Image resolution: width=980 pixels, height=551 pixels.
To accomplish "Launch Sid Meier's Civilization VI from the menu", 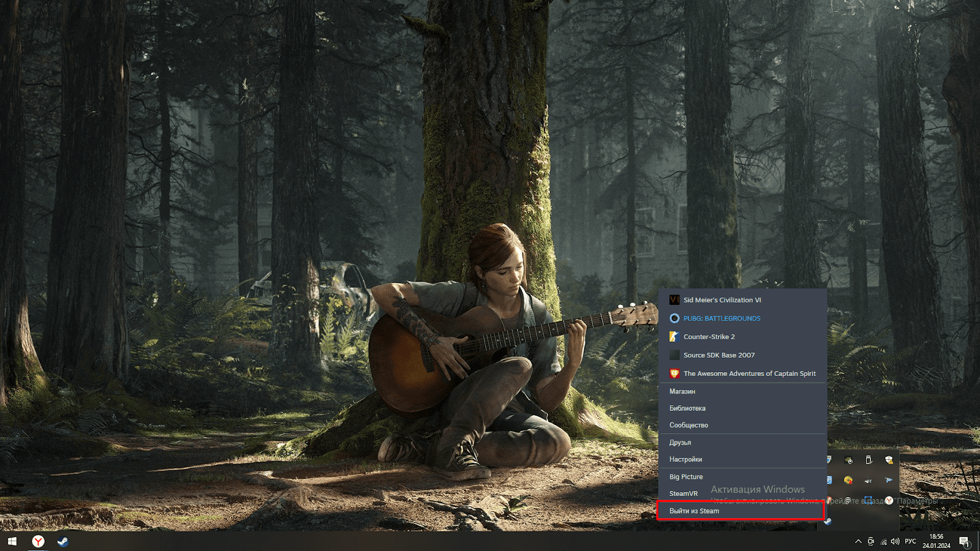I will (742, 300).
